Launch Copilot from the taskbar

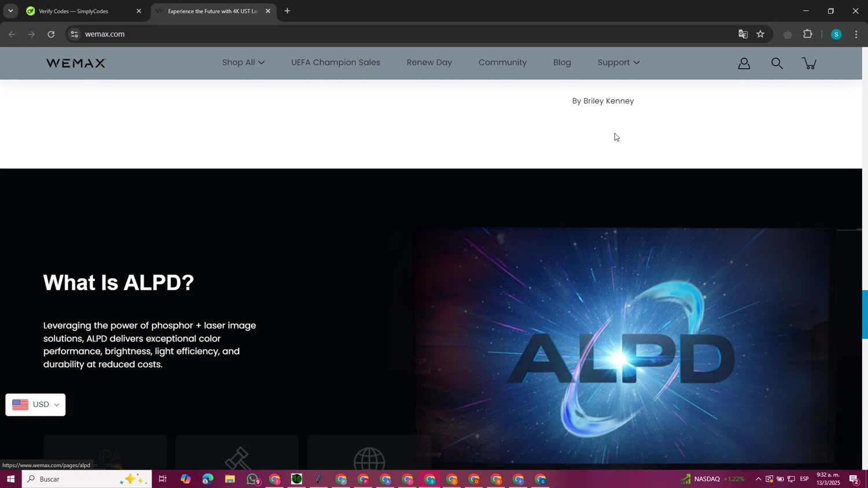[185, 479]
